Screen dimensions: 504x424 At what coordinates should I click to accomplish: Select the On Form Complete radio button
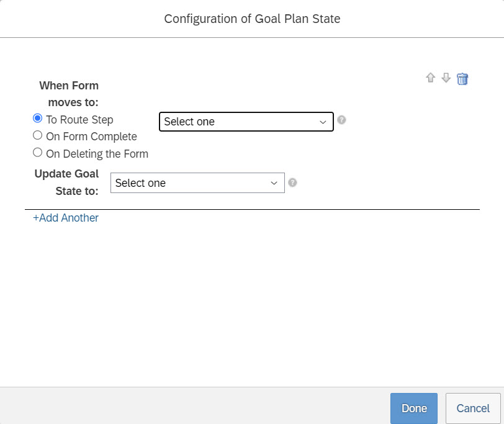[38, 135]
